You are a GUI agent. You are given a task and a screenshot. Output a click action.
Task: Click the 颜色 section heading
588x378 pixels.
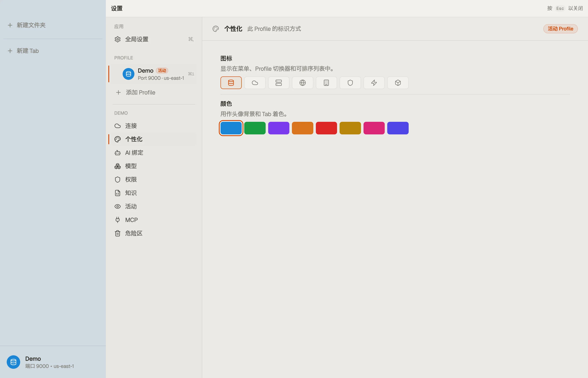click(x=226, y=104)
